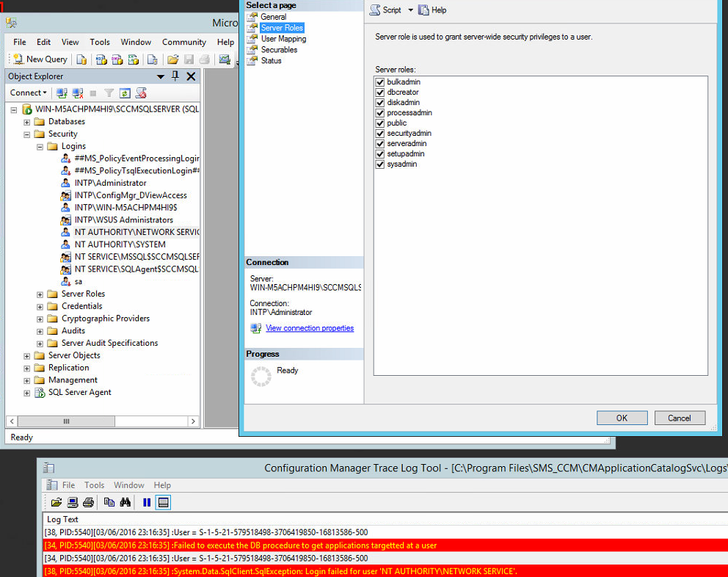Image resolution: width=728 pixels, height=577 pixels.
Task: Uncheck the processadmin server role
Action: (x=380, y=113)
